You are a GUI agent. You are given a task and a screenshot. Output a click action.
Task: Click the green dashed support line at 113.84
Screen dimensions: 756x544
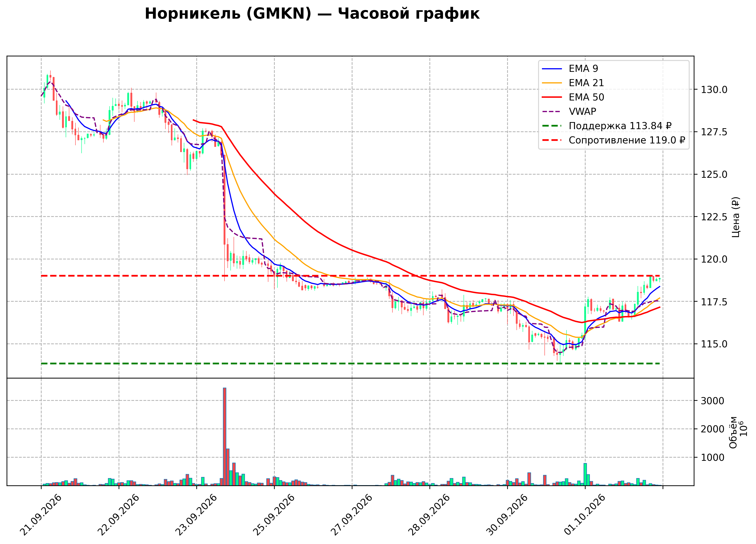[x=350, y=364]
